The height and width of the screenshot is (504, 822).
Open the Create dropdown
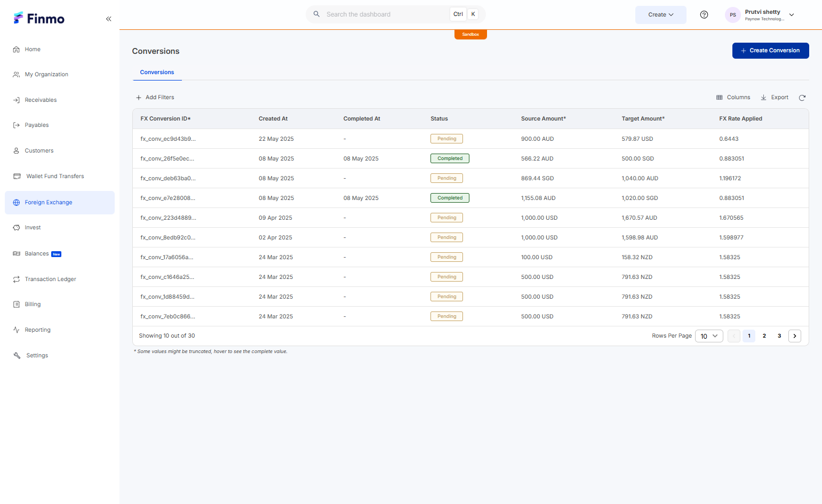click(661, 15)
